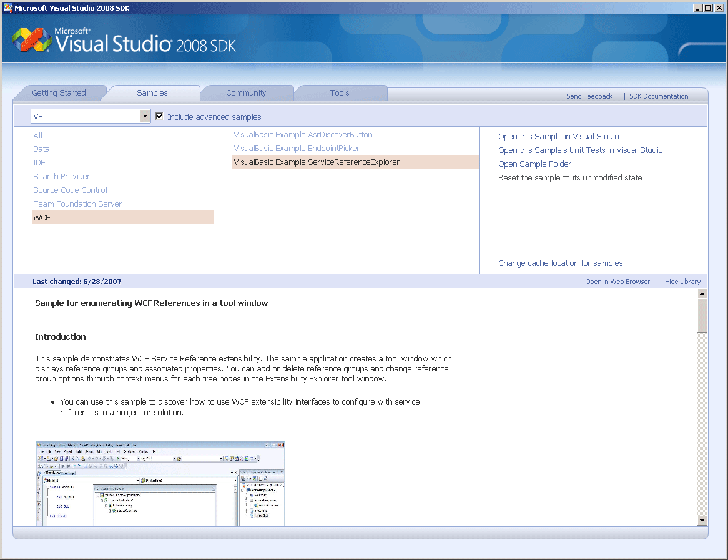728x560 pixels.
Task: Open SDK Documentation link
Action: tap(658, 96)
